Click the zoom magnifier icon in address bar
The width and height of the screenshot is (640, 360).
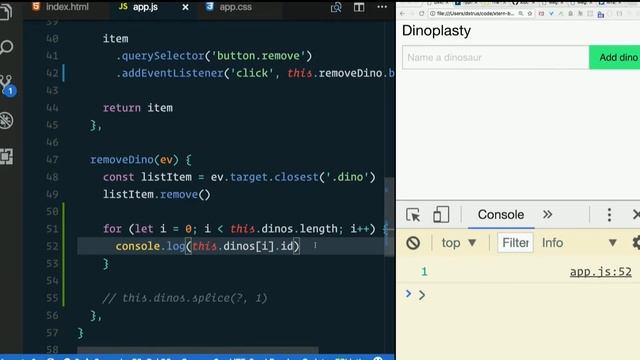point(521,13)
